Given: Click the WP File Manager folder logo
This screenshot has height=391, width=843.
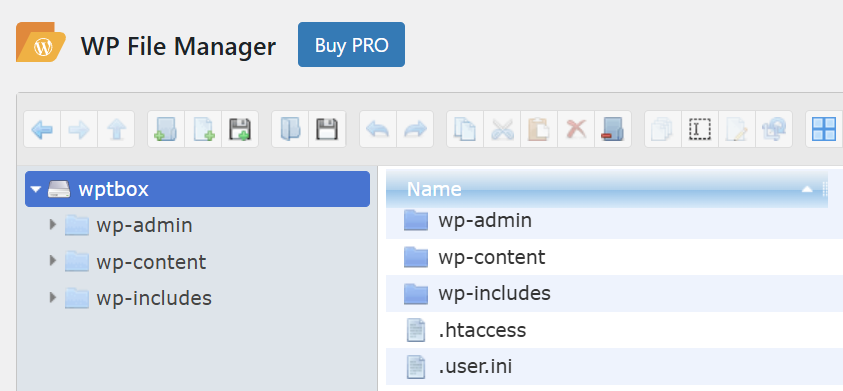Looking at the screenshot, I should [41, 42].
